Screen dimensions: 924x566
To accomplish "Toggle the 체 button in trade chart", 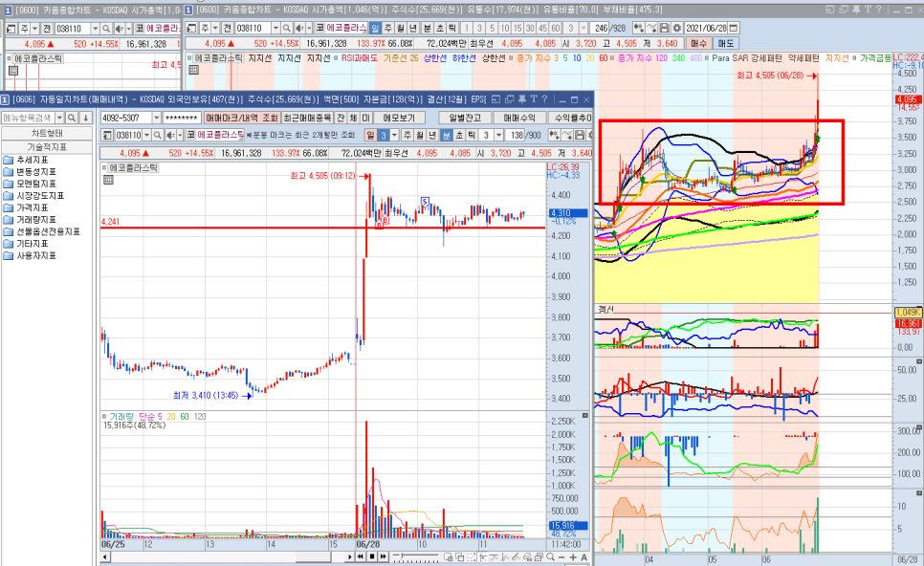I will 353,118.
